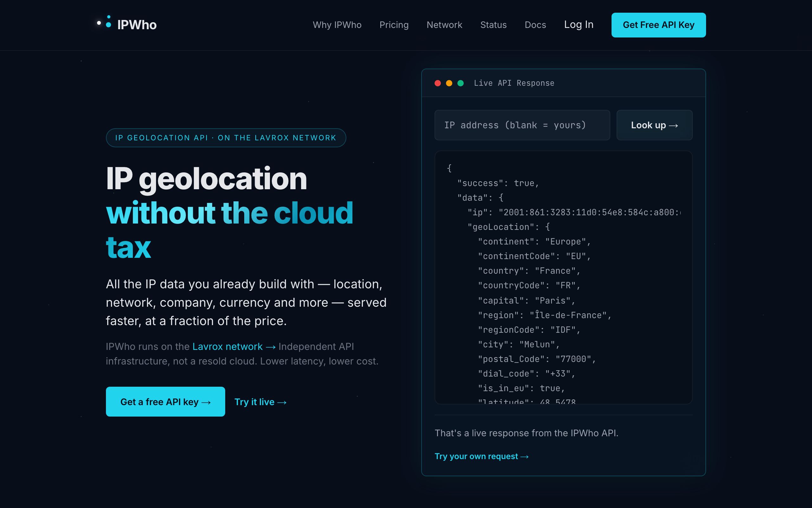Follow the Try it live link
The width and height of the screenshot is (812, 508).
pos(260,402)
